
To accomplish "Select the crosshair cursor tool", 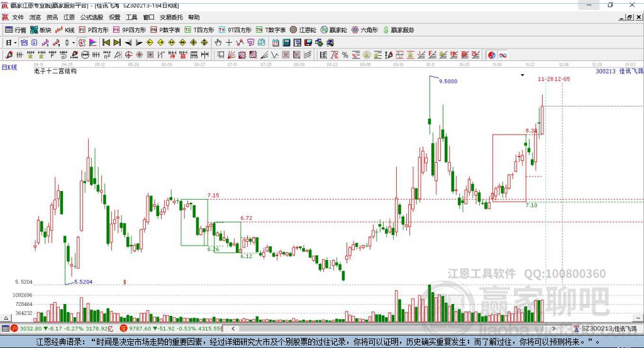I will [x=229, y=43].
